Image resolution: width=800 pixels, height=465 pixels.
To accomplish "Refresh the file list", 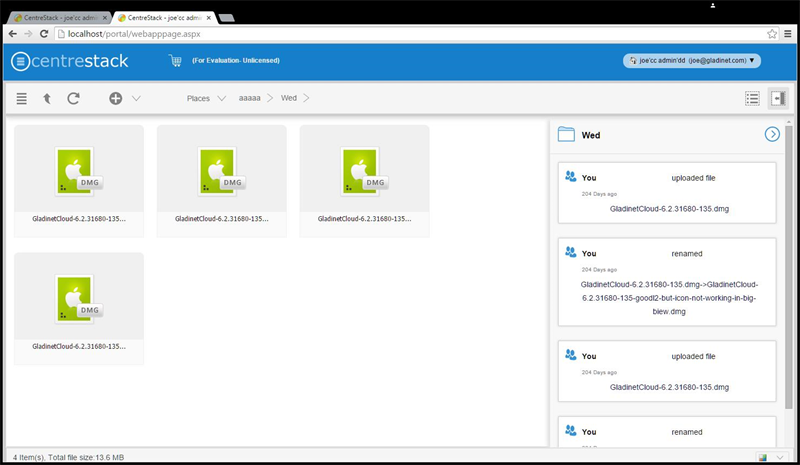I will pyautogui.click(x=73, y=99).
